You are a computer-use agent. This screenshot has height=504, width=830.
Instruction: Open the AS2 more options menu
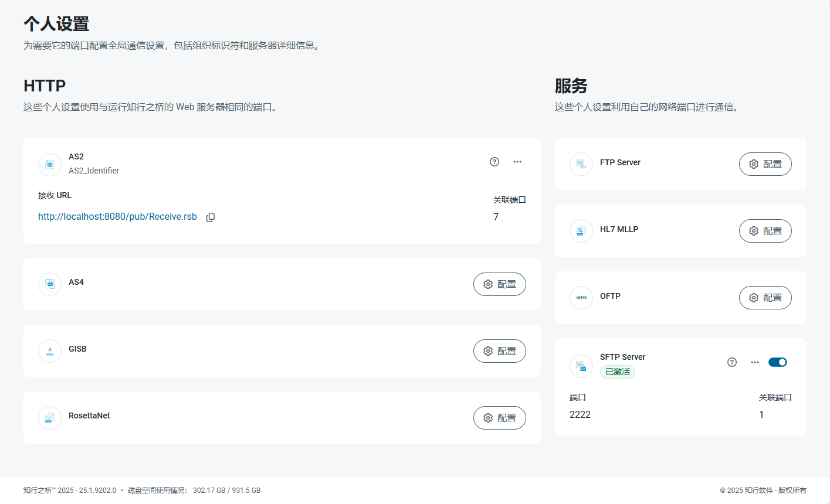point(517,162)
